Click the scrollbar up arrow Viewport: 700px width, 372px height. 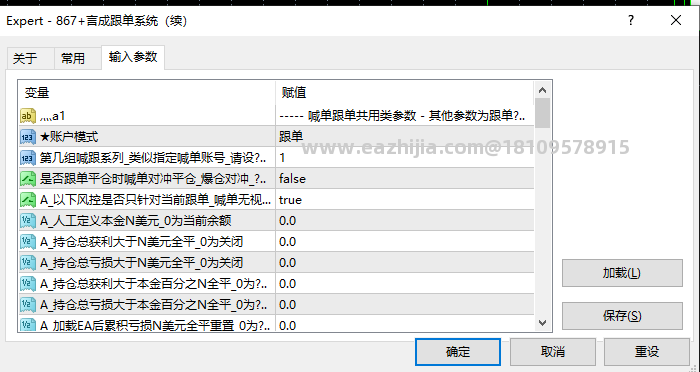point(542,90)
